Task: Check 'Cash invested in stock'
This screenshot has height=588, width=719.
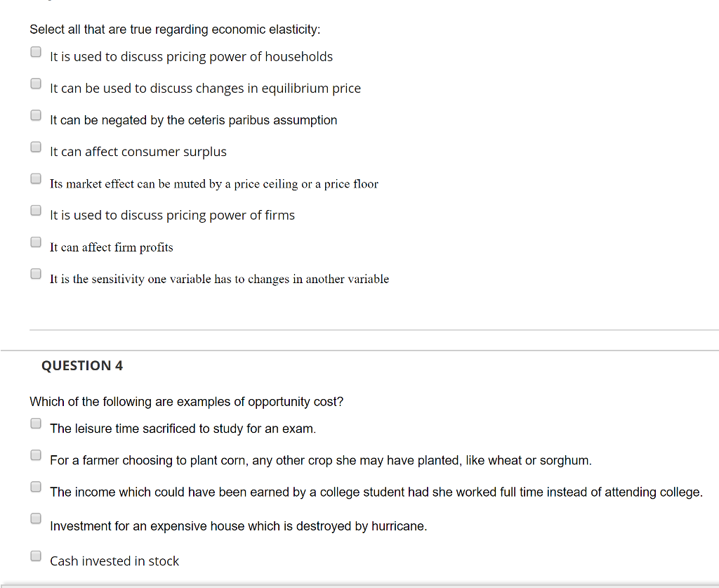Action: (35, 555)
